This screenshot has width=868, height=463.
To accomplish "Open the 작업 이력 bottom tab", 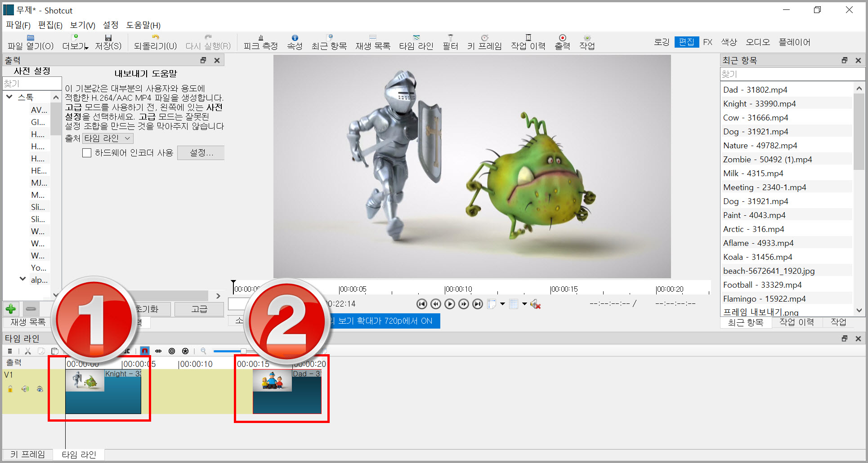I will pos(796,322).
